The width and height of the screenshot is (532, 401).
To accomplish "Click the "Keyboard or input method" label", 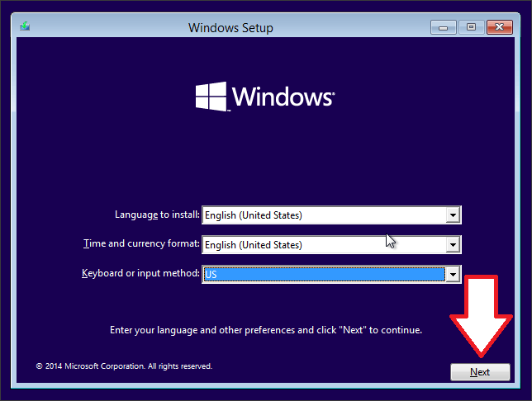I will [x=140, y=273].
